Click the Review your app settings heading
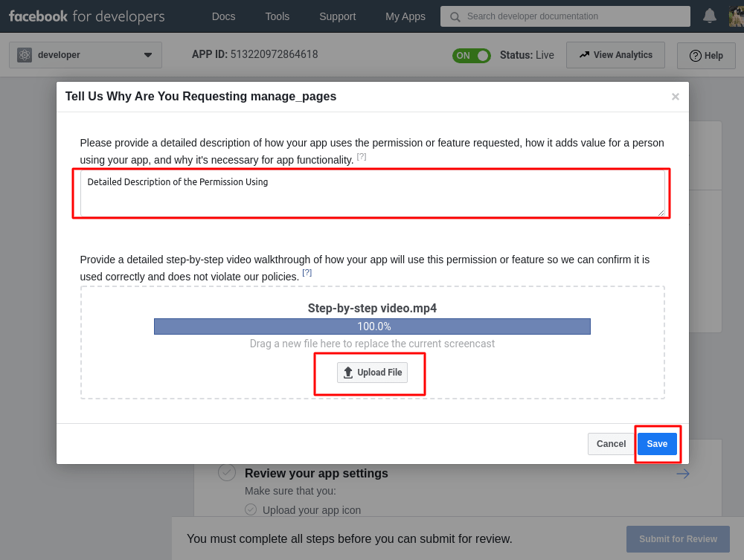 tap(316, 473)
